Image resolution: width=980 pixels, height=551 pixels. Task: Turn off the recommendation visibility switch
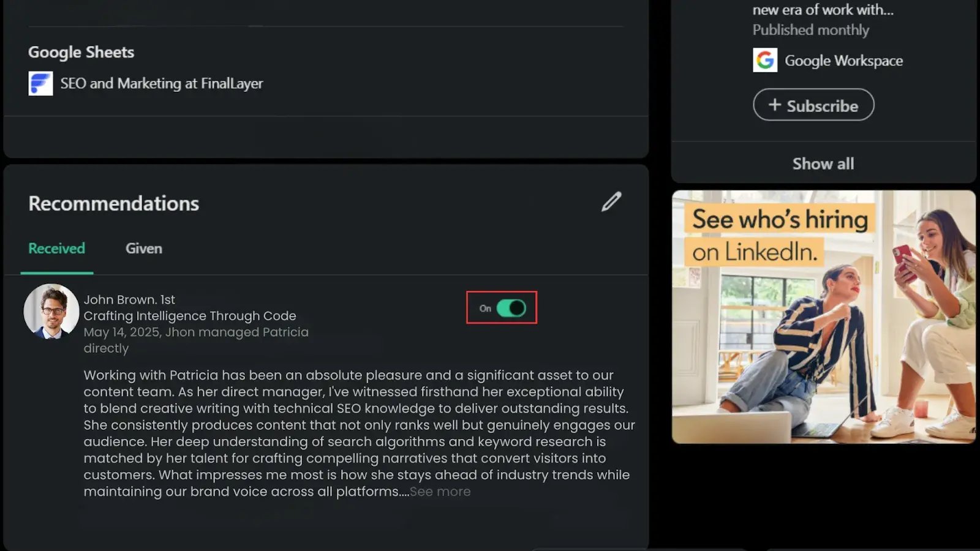click(x=511, y=308)
